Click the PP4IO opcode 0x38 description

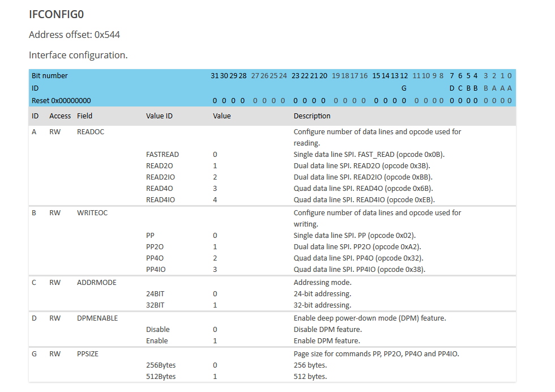(x=360, y=270)
